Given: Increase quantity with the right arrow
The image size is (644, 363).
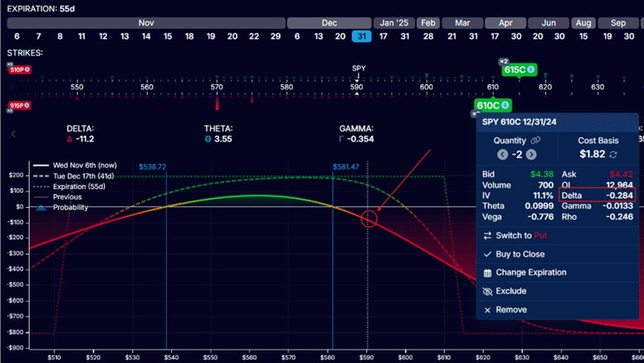Looking at the screenshot, I should coord(531,154).
